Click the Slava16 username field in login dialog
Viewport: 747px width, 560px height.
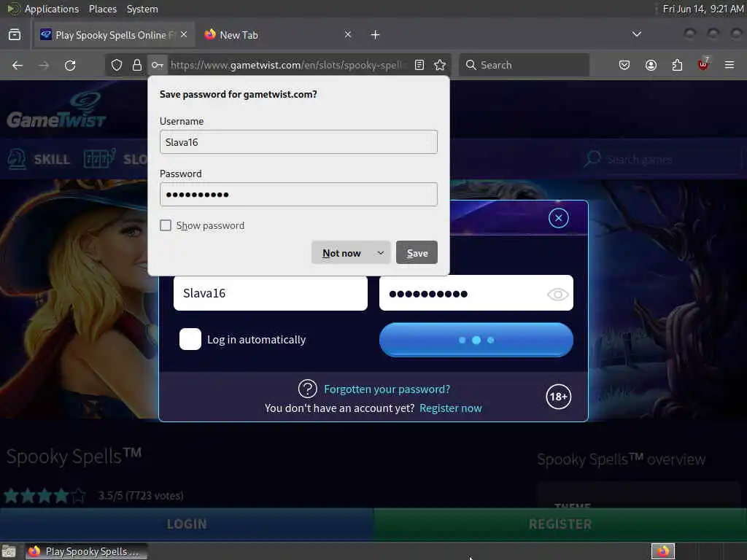[x=271, y=293]
